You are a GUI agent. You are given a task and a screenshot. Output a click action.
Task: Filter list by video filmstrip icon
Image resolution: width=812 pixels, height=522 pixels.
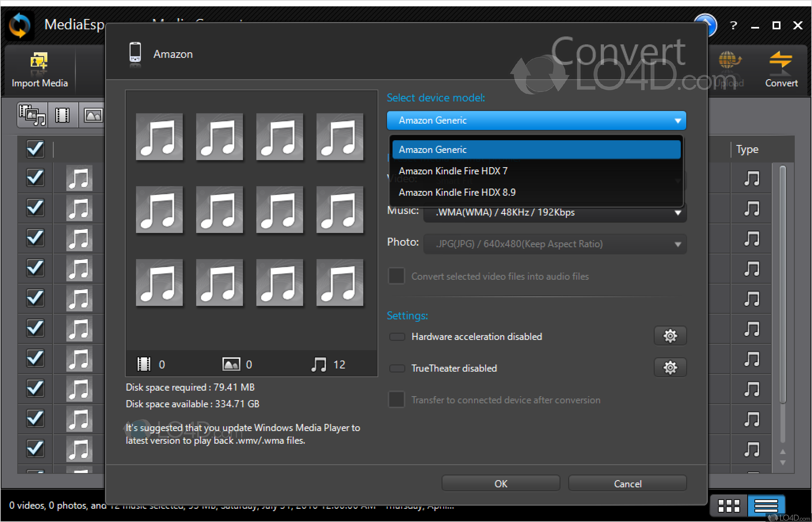click(62, 115)
